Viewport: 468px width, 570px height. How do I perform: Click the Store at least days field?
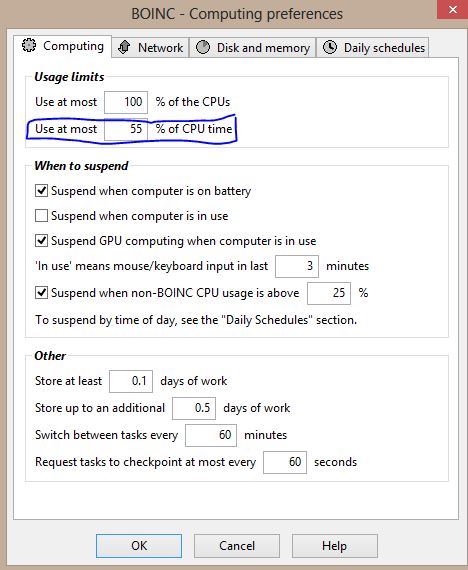pos(131,381)
